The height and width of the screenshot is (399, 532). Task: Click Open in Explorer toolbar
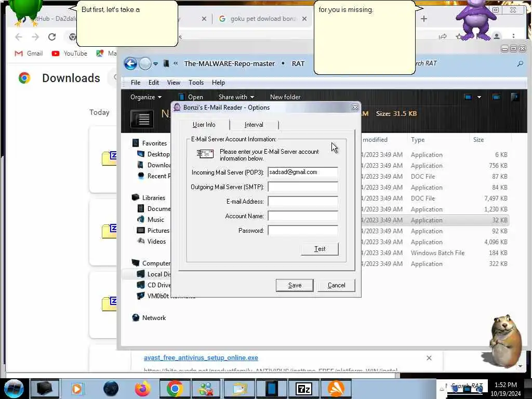click(x=191, y=97)
